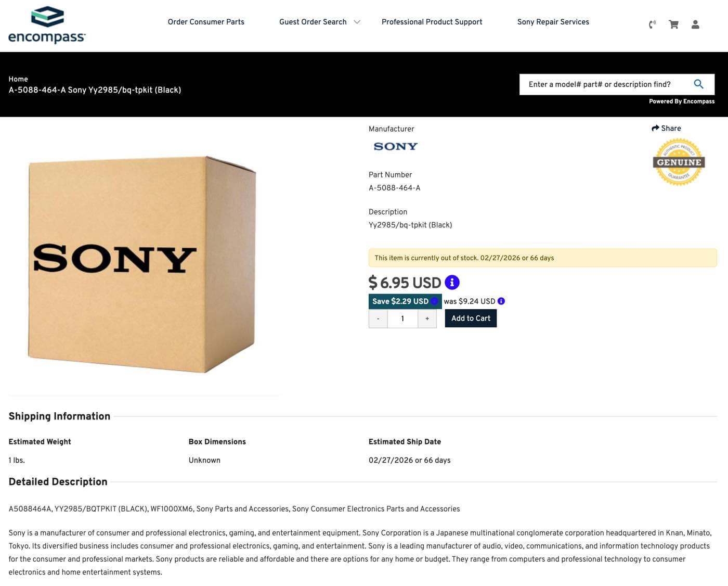Open Professional Product Support menu item
This screenshot has height=586, width=728.
(x=432, y=22)
